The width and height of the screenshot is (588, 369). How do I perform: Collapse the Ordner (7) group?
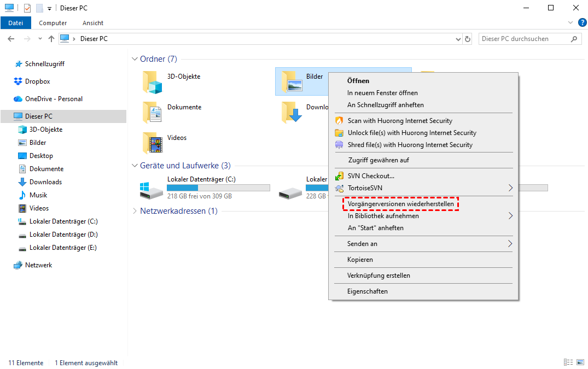point(135,59)
